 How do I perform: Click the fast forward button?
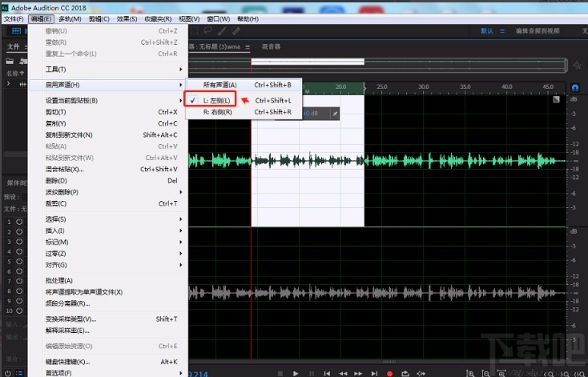pyautogui.click(x=358, y=373)
